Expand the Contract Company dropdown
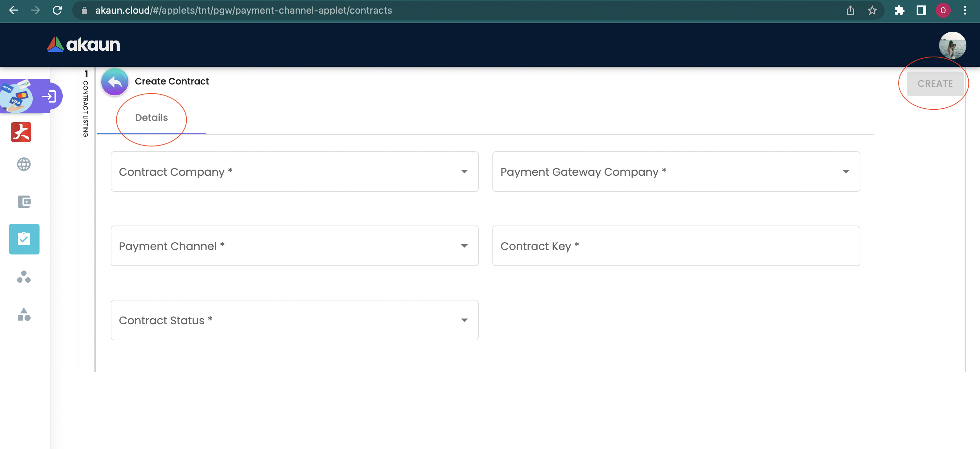980x449 pixels. coord(294,171)
